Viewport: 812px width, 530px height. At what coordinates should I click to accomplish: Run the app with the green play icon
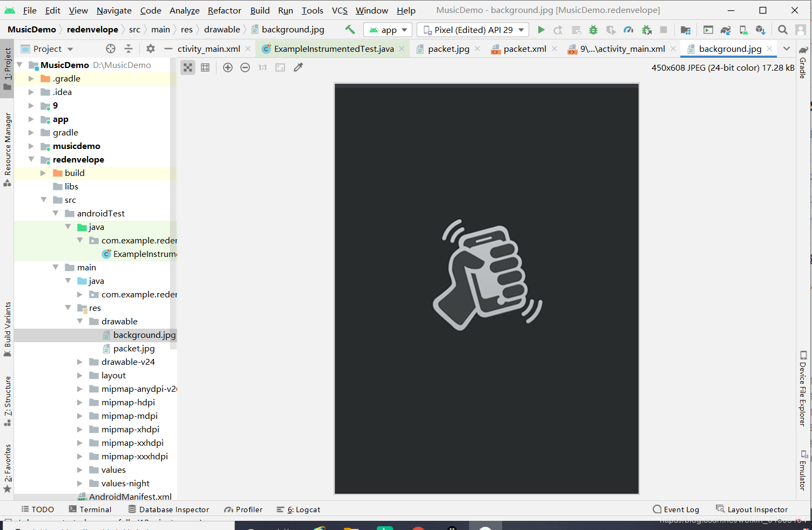(x=541, y=30)
